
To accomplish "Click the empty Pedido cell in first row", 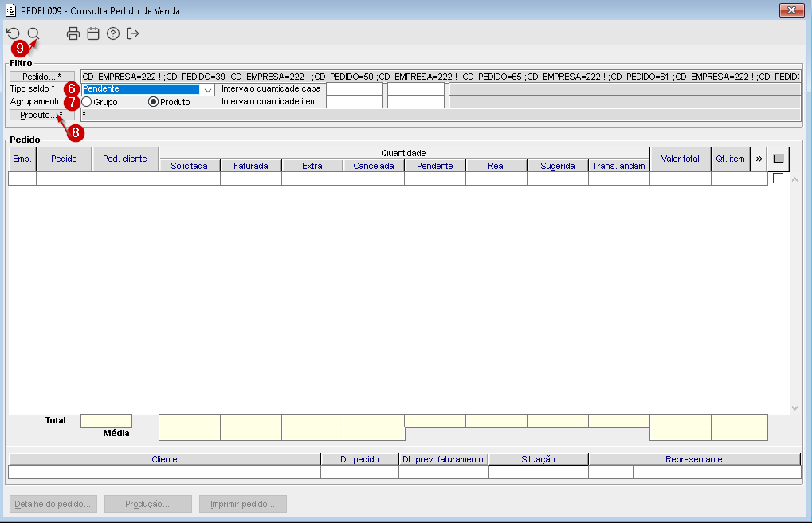I will pyautogui.click(x=65, y=179).
